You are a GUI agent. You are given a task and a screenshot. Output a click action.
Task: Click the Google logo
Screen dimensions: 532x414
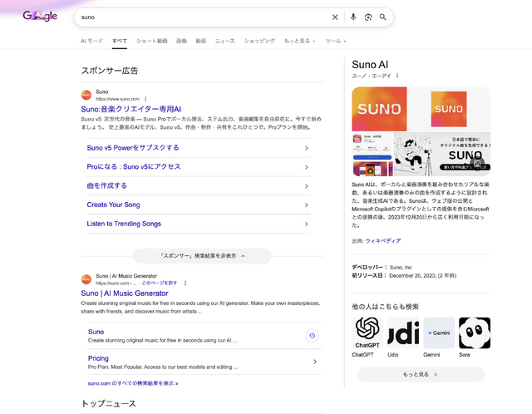[40, 17]
